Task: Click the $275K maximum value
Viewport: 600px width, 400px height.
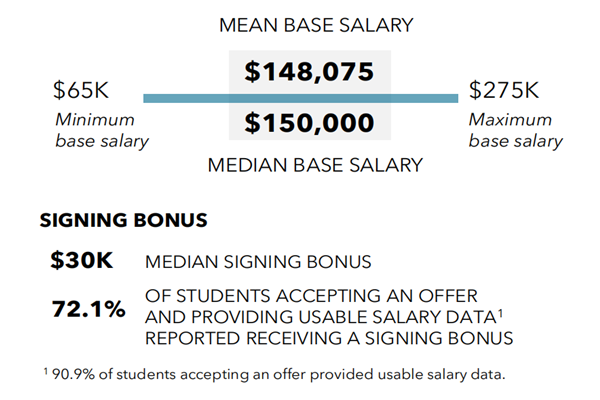Action: pos(505,92)
